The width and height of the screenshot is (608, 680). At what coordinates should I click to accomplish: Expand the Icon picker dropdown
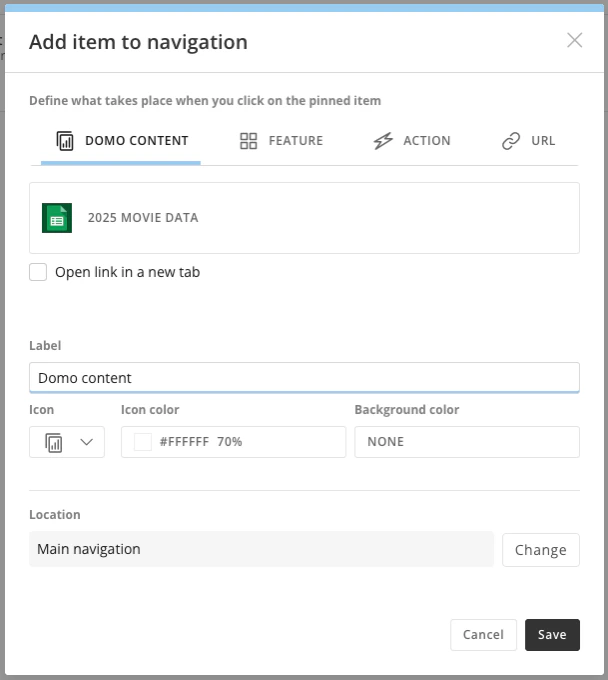pos(67,442)
